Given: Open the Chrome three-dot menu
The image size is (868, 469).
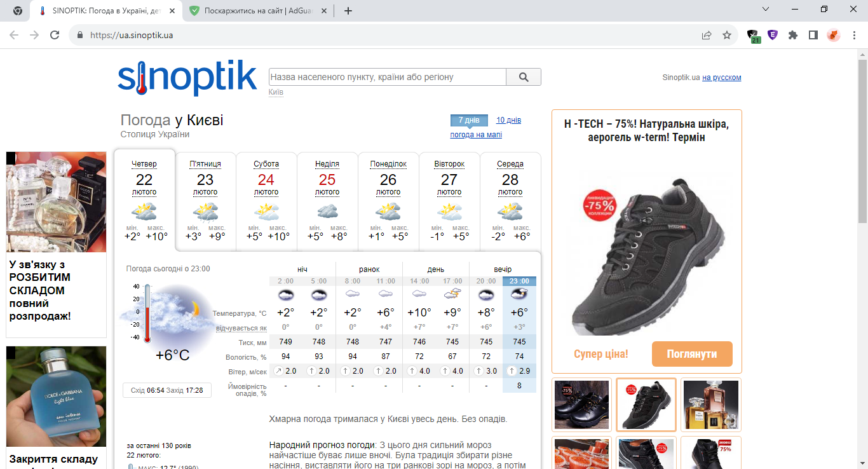Looking at the screenshot, I should tap(855, 36).
